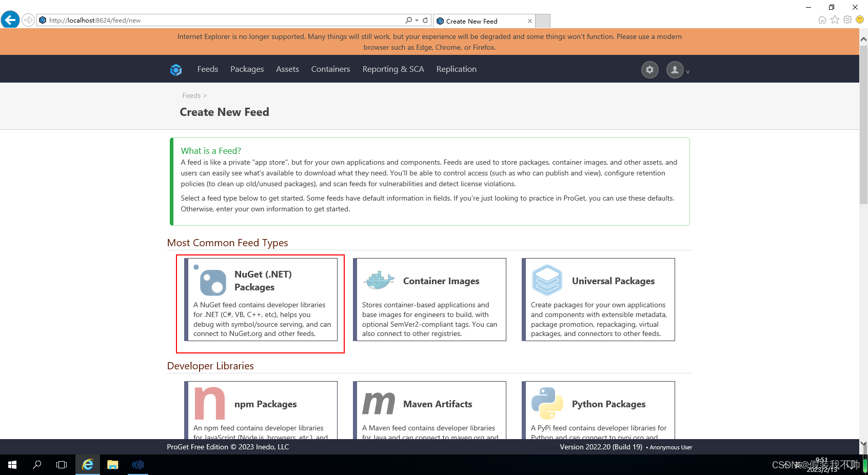Click 'Version 2022.20 (Build 19)' footer text

[x=601, y=447]
